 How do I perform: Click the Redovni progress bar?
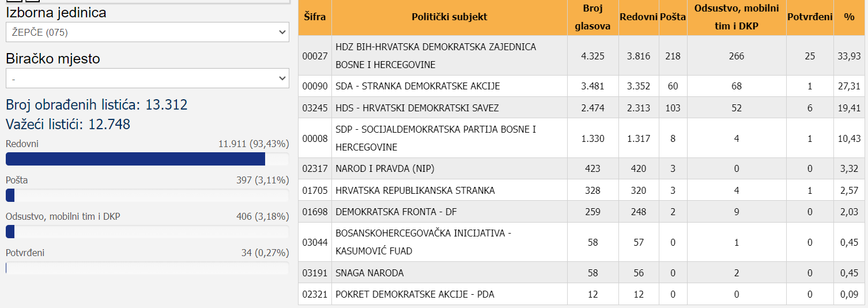[x=147, y=159]
